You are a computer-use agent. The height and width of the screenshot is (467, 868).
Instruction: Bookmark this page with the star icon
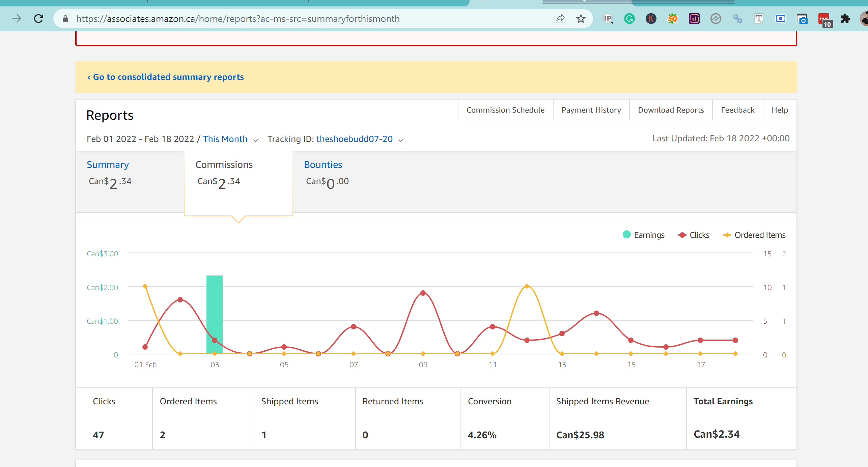[x=581, y=19]
